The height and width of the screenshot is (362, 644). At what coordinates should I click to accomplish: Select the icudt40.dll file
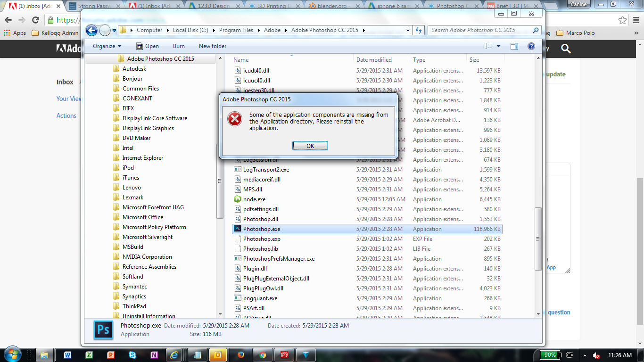pos(367,71)
